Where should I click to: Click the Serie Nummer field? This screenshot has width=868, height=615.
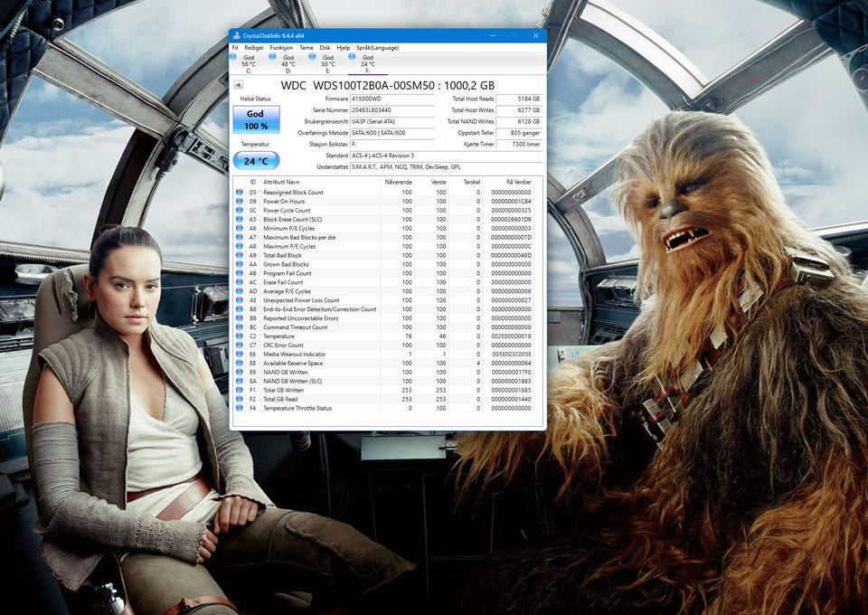coord(392,110)
